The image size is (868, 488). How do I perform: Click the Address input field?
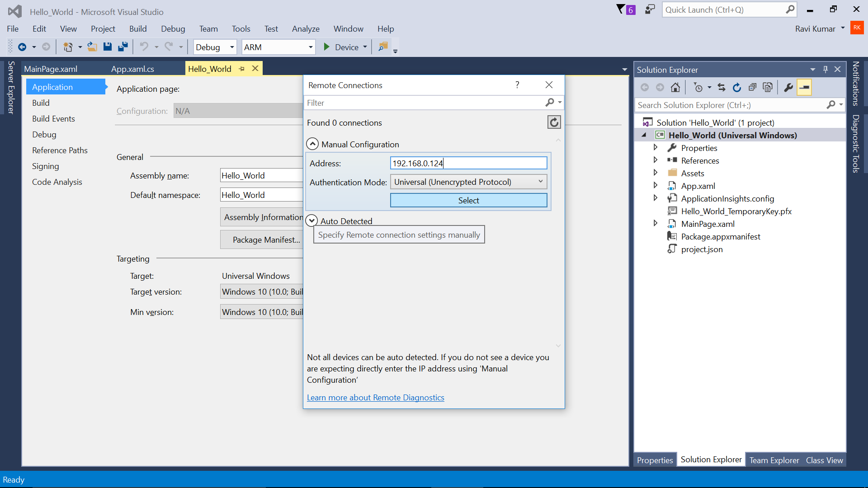coord(468,163)
